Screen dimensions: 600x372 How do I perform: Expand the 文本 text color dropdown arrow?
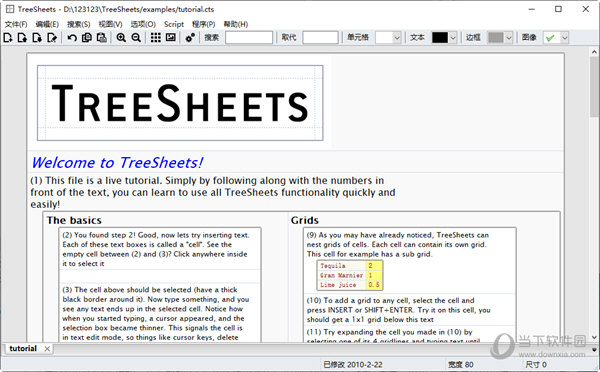click(453, 38)
